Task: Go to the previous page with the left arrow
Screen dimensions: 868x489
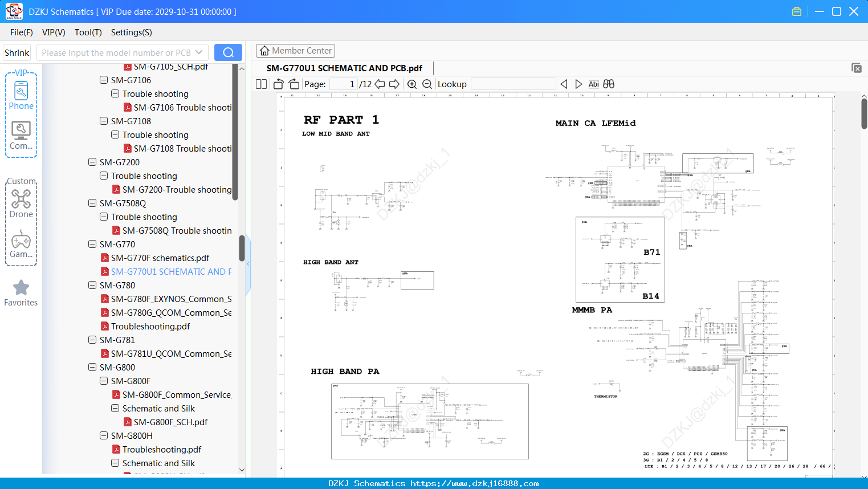Action: click(x=380, y=84)
